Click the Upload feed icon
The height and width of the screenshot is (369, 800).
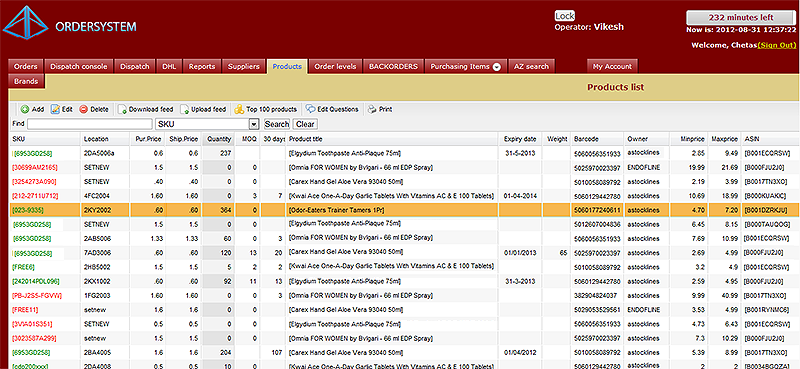point(185,109)
